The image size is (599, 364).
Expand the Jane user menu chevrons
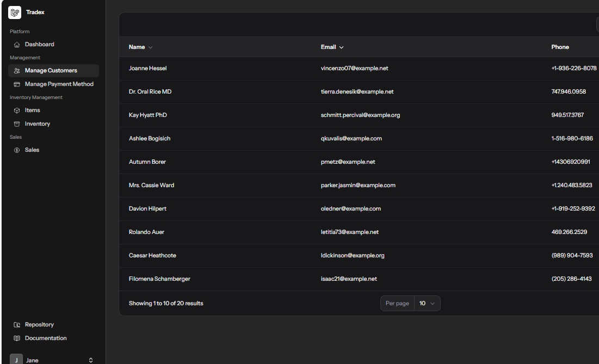tap(90, 360)
